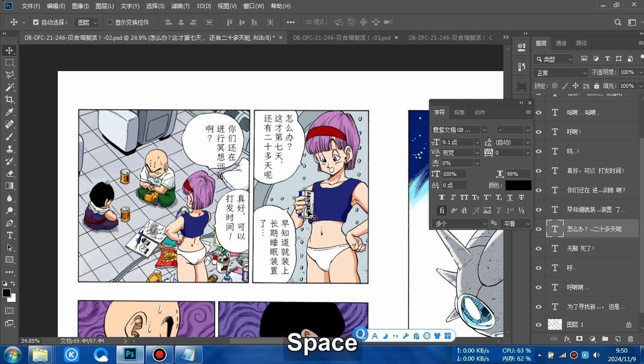The width and height of the screenshot is (644, 364).
Task: Hide the 呜...! layer
Action: point(538,151)
